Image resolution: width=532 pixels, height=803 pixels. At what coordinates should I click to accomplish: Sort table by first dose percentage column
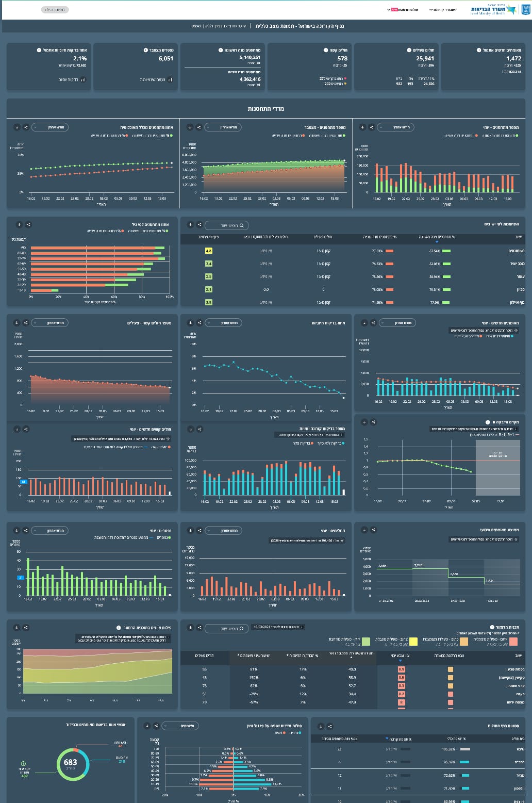click(x=437, y=237)
